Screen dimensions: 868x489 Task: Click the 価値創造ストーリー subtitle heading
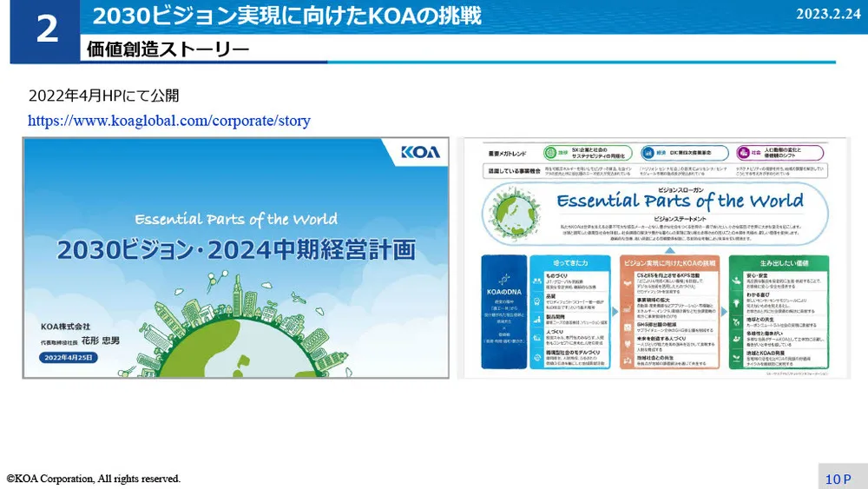(168, 50)
